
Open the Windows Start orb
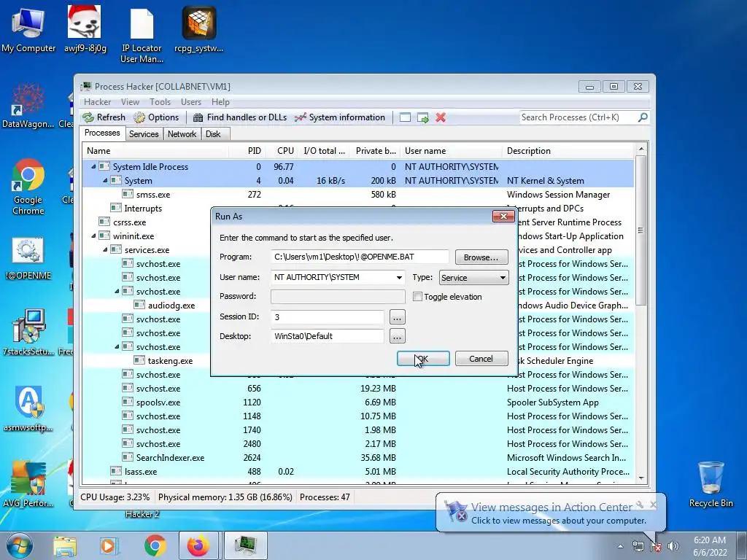[x=19, y=545]
